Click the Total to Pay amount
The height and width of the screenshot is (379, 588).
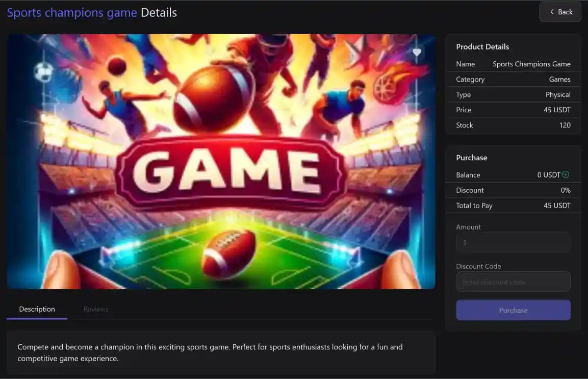557,206
